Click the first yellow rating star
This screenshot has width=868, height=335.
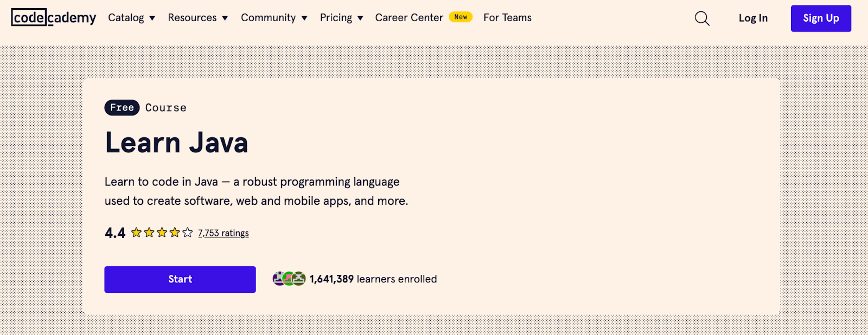136,233
